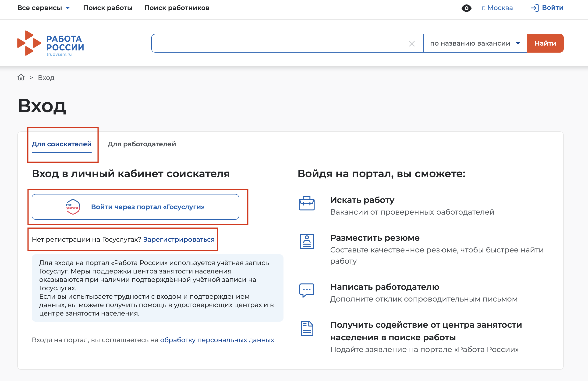Click the chat bubble icon beside Написать работодателю
Screen dimensions: 588x381
[307, 290]
